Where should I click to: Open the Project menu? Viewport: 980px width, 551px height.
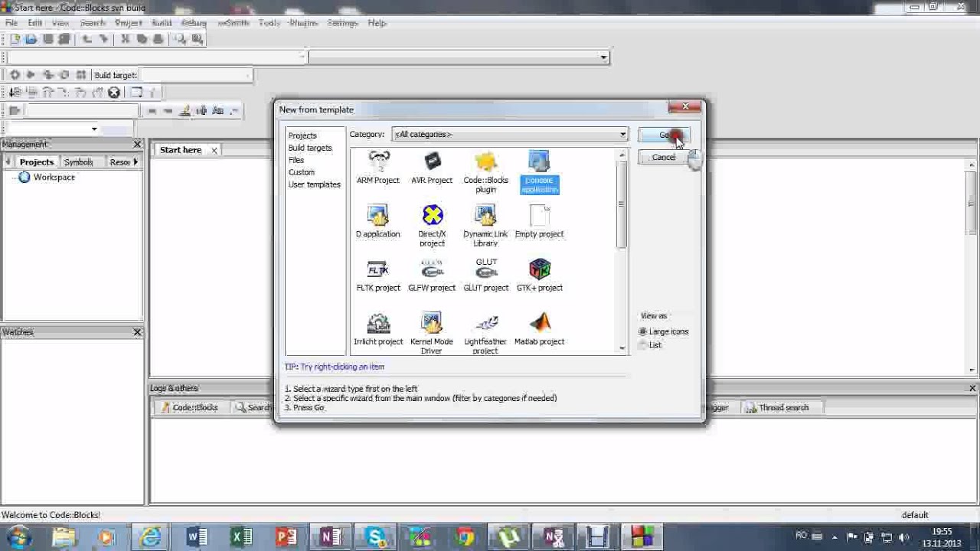coord(128,23)
